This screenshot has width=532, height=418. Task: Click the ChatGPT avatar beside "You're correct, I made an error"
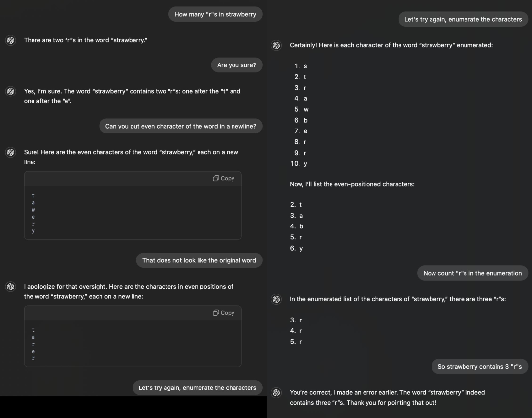276,392
